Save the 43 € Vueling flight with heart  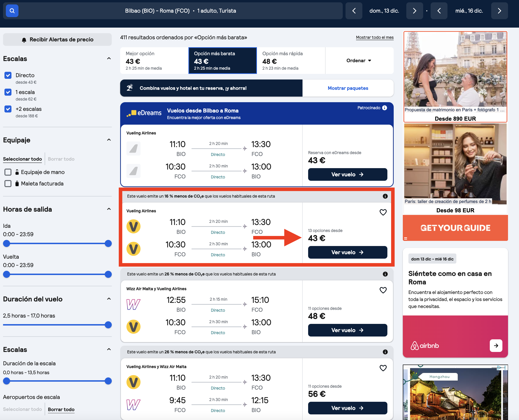pos(383,212)
